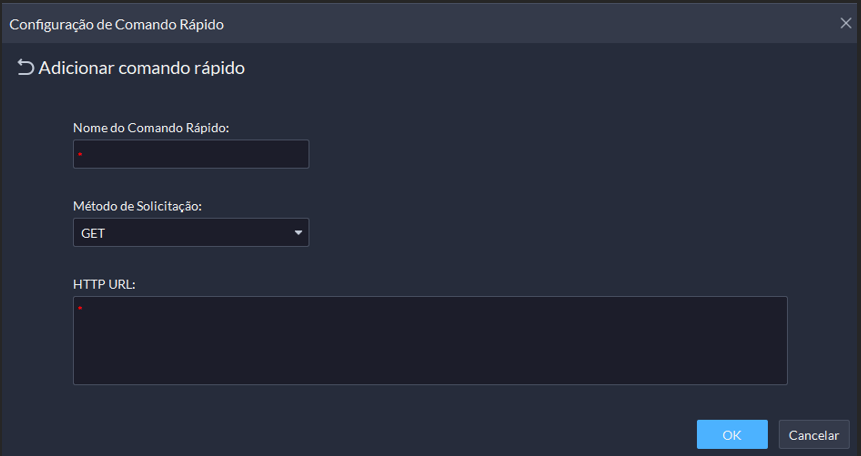The image size is (861, 456).
Task: Click the red asterisk in name field
Action: click(80, 155)
